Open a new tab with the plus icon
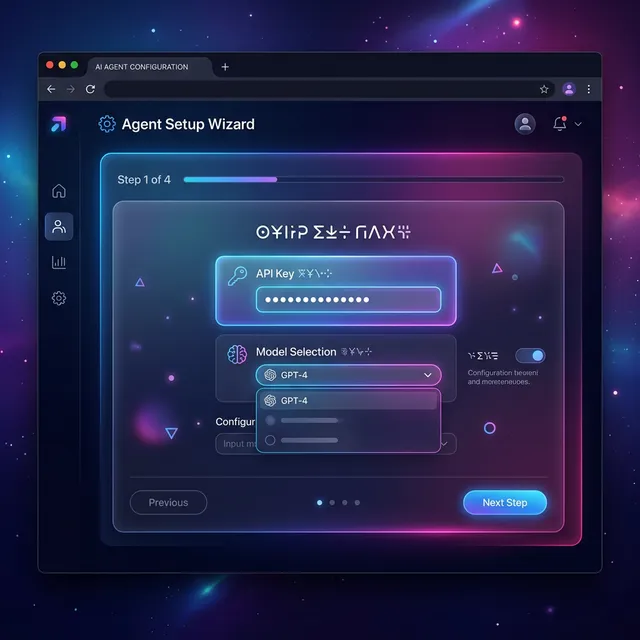Viewport: 640px width, 640px height. point(225,67)
